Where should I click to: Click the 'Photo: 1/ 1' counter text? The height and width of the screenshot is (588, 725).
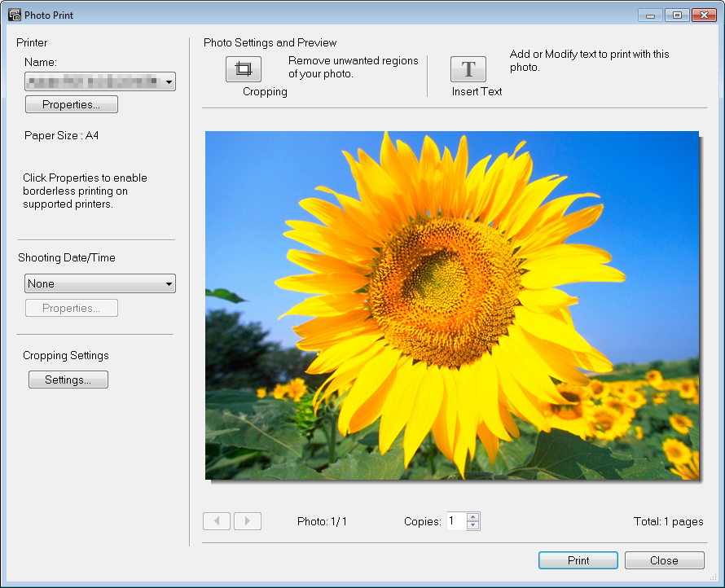click(322, 521)
